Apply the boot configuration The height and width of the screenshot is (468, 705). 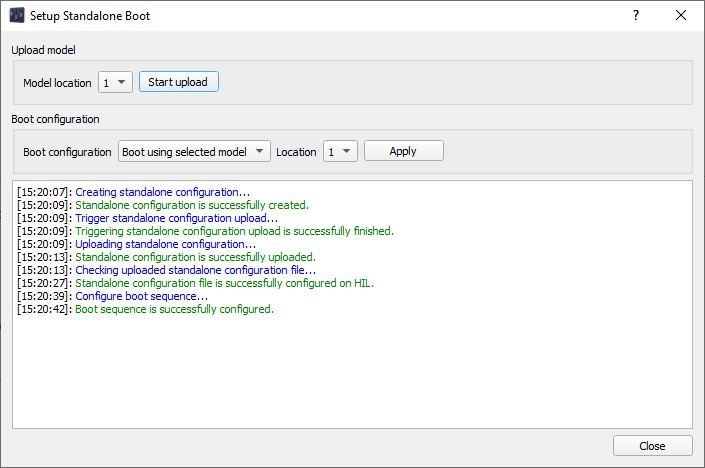pyautogui.click(x=403, y=151)
